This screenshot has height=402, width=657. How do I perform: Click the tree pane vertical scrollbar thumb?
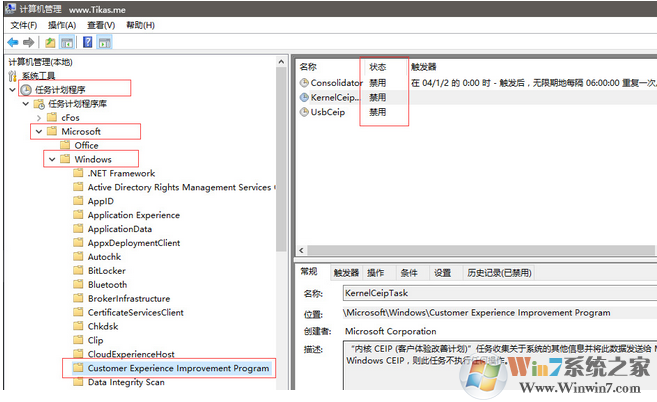[281, 159]
